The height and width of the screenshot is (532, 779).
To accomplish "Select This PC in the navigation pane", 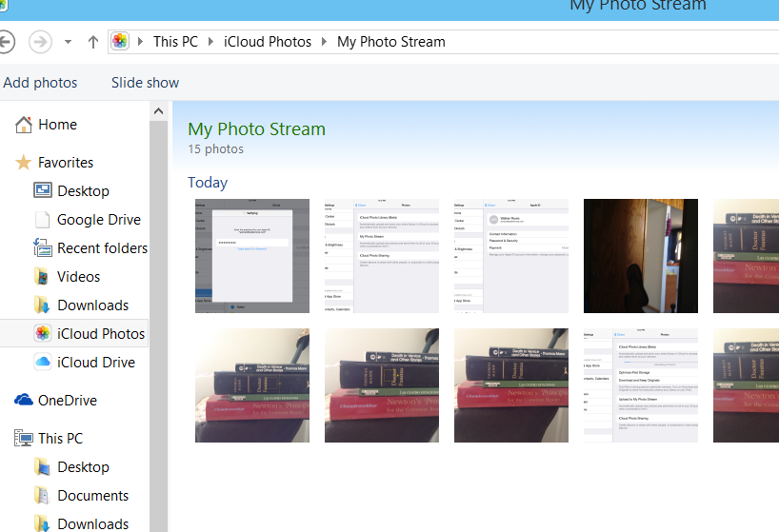I will pyautogui.click(x=60, y=439).
